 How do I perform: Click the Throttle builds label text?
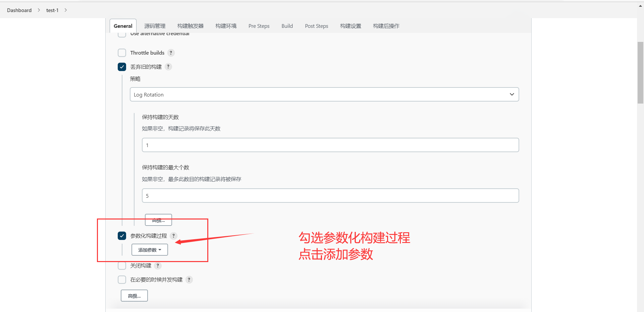(147, 53)
